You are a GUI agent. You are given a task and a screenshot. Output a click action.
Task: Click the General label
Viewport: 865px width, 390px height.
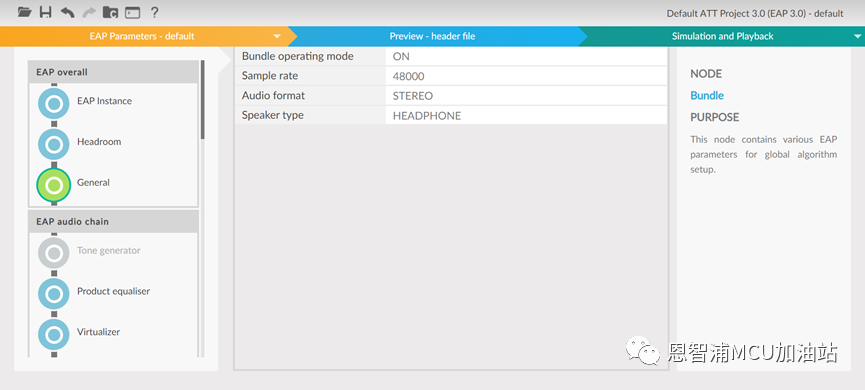click(x=93, y=183)
